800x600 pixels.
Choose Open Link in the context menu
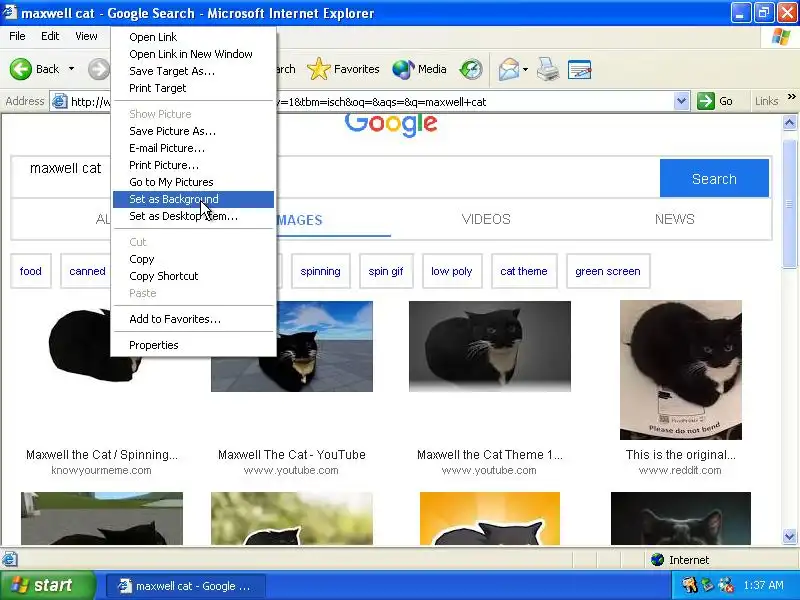[x=193, y=37]
